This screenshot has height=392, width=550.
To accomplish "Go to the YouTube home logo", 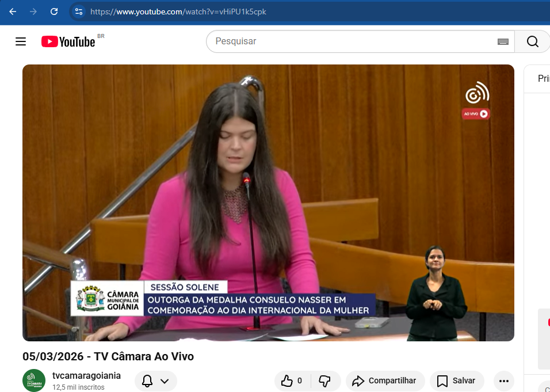I will 68,41.
